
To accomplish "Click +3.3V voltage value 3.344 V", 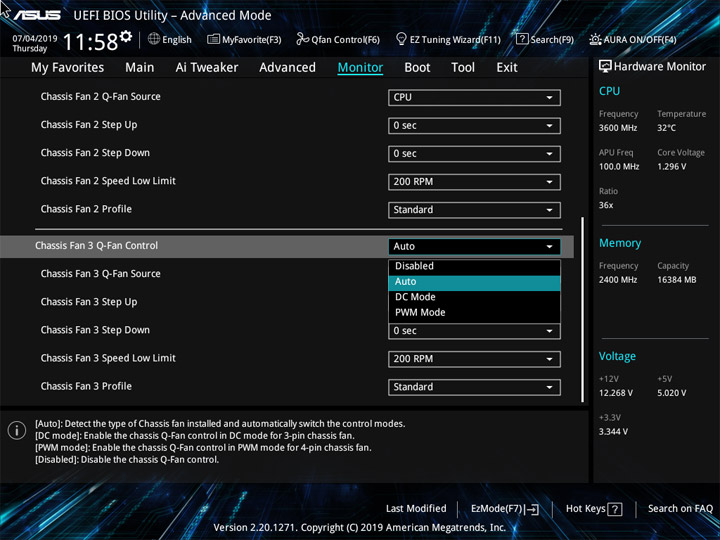I will click(613, 432).
